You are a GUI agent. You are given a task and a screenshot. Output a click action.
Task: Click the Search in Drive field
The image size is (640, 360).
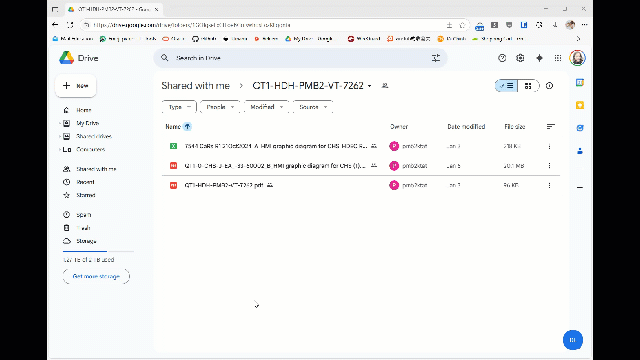click(300, 58)
